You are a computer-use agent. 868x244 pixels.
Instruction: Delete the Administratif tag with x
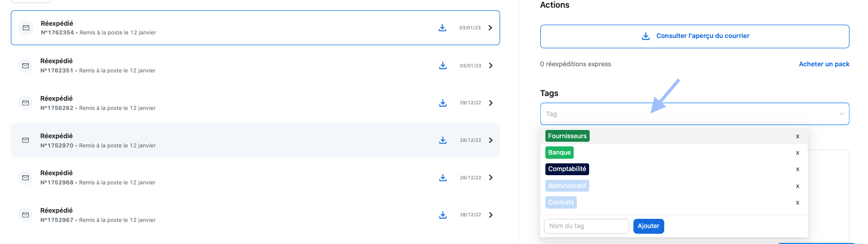[x=798, y=186]
